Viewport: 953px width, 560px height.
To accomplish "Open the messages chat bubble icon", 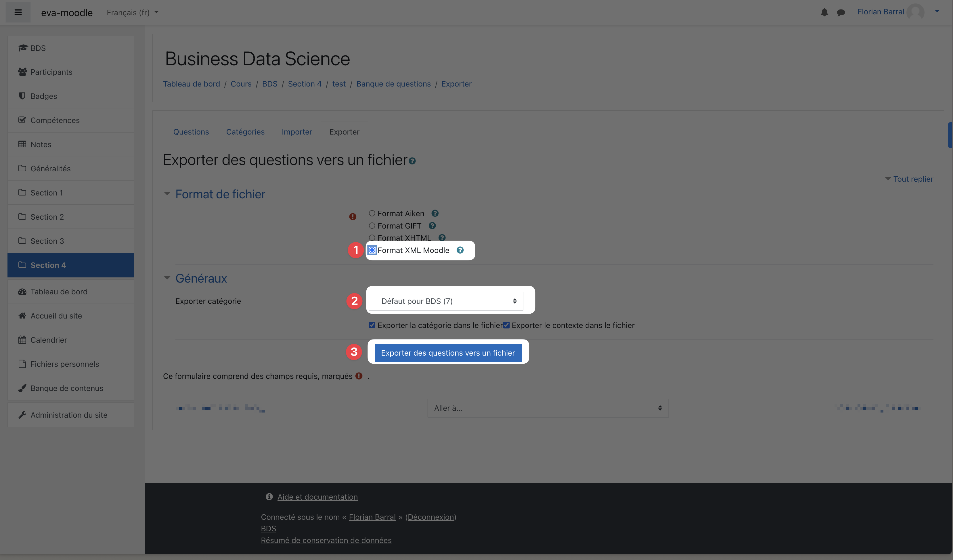I will pyautogui.click(x=841, y=12).
